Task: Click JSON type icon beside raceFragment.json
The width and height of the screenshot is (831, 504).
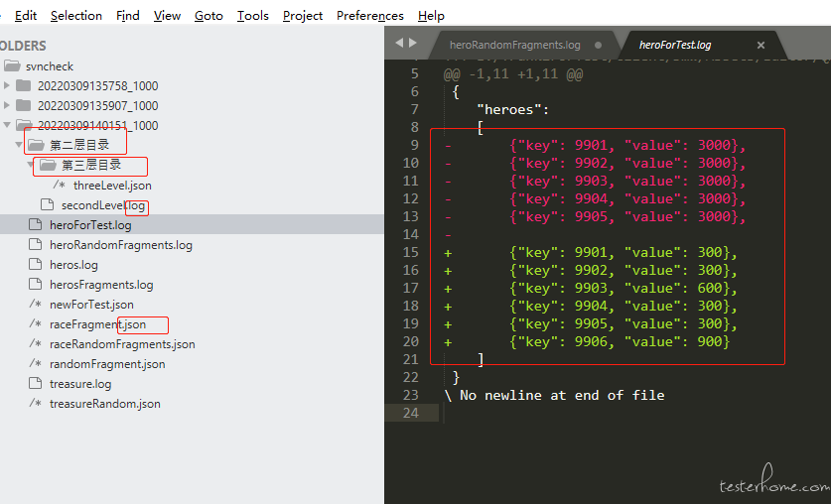Action: pyautogui.click(x=35, y=324)
